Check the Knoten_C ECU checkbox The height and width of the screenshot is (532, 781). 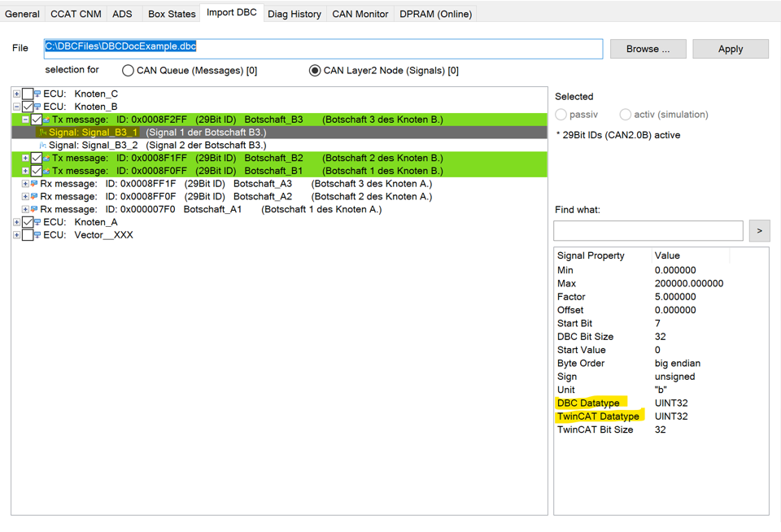28,94
